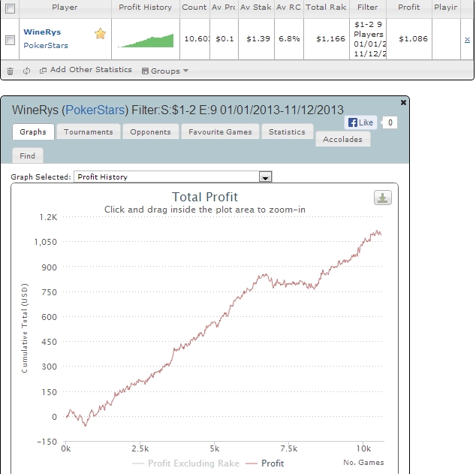Remove WineRys row with the x link
The width and height of the screenshot is (476, 474).
coord(468,40)
